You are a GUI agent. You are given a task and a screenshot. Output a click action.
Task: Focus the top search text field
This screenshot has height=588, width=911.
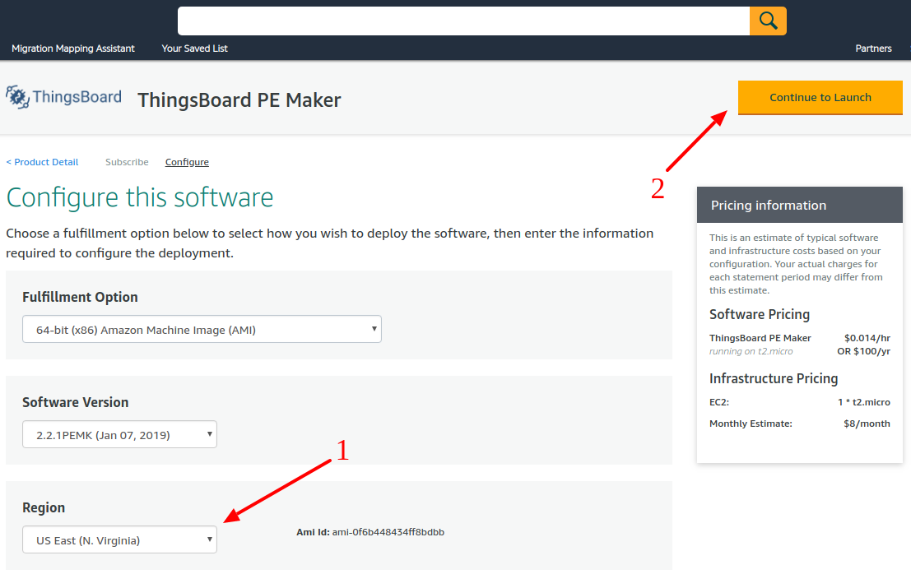point(463,21)
